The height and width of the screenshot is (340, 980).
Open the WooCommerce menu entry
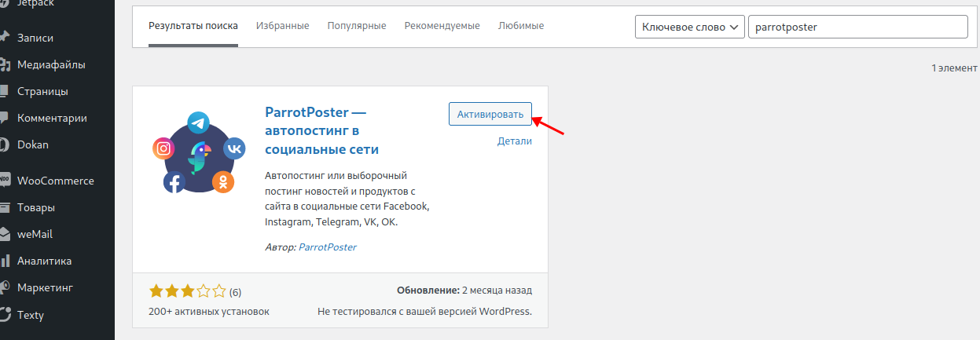pos(57,181)
